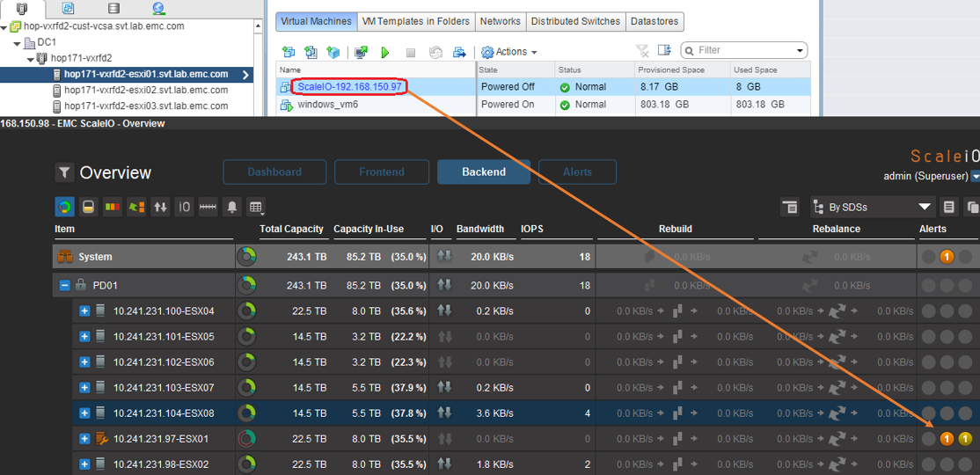Open the ScaleIO-192.168.150.97 VM link
Image resolution: width=980 pixels, height=475 pixels.
pos(349,86)
